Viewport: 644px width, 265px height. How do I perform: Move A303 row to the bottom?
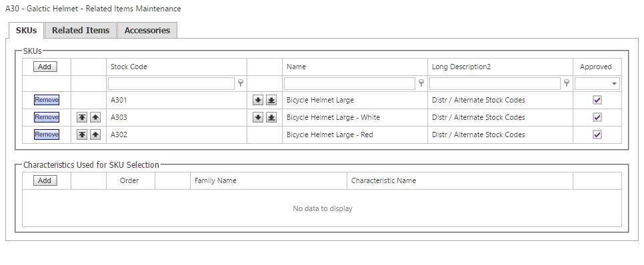click(271, 117)
